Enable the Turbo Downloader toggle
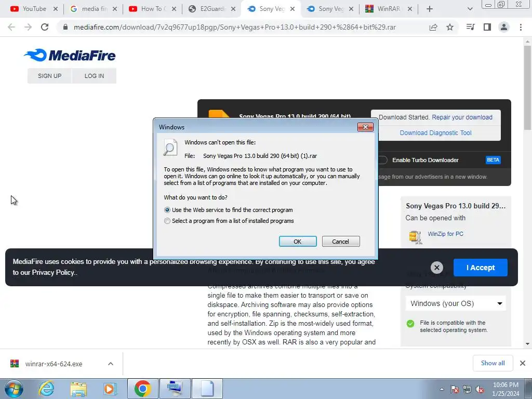Viewport: 532px width, 399px height. (x=382, y=160)
